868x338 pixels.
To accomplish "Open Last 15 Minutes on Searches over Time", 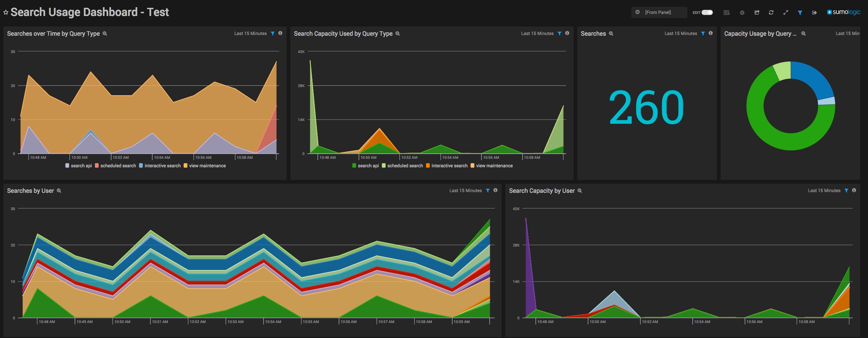I will point(250,33).
